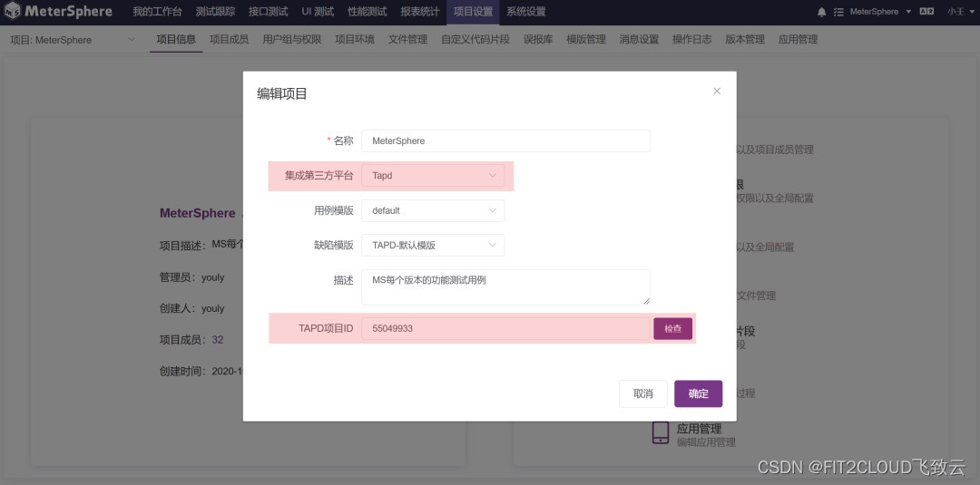
Task: Click 取消 to cancel editing
Action: [x=643, y=393]
